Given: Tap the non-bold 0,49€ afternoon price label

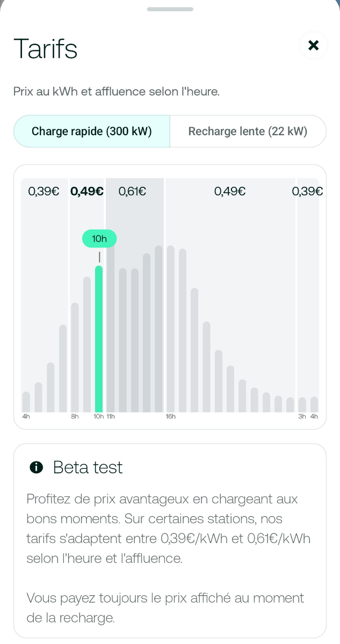Looking at the screenshot, I should tap(230, 191).
